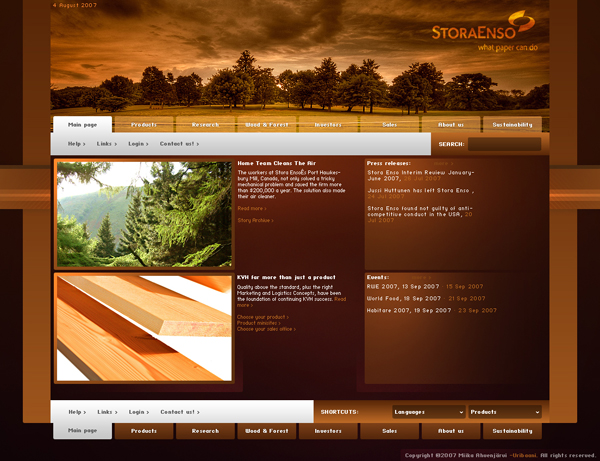
Task: Open the forest photo thumbnail
Action: (144, 214)
